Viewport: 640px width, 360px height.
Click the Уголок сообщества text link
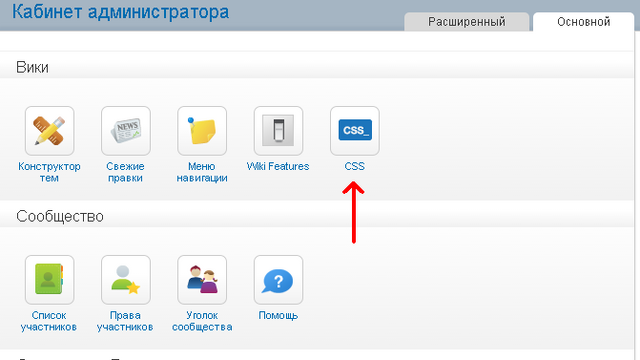[202, 321]
